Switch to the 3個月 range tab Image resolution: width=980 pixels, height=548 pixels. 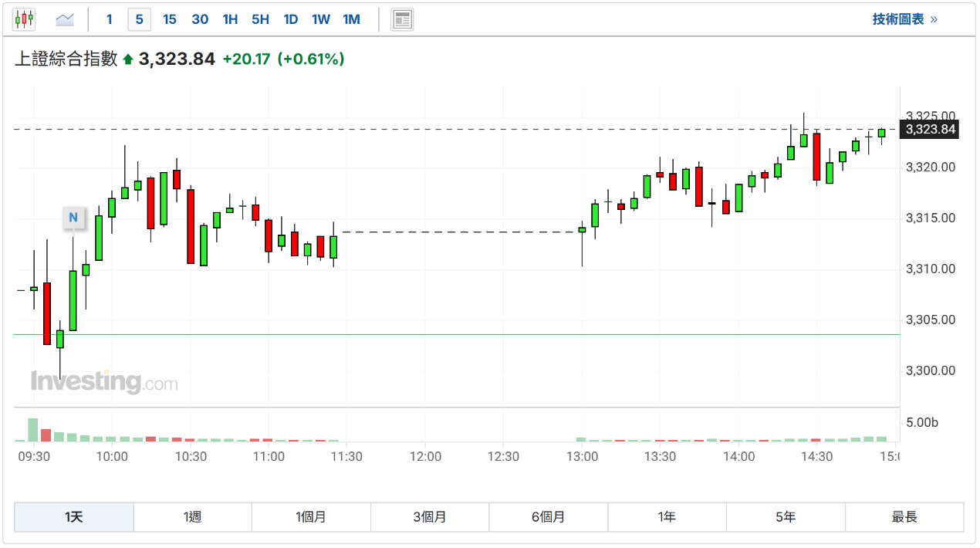point(430,517)
